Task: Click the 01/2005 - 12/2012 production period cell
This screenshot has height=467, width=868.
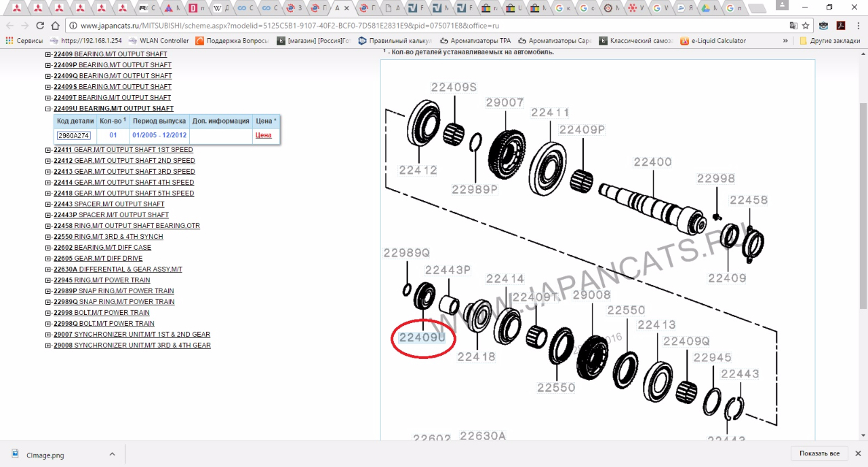Action: point(159,135)
